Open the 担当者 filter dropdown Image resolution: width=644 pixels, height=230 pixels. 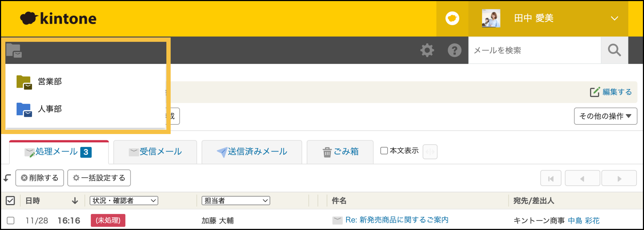click(236, 201)
